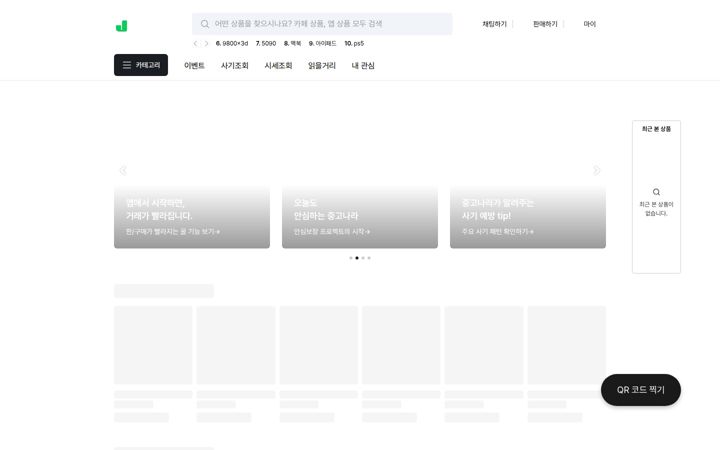Click the QR 코드 찍기 button

point(641,390)
